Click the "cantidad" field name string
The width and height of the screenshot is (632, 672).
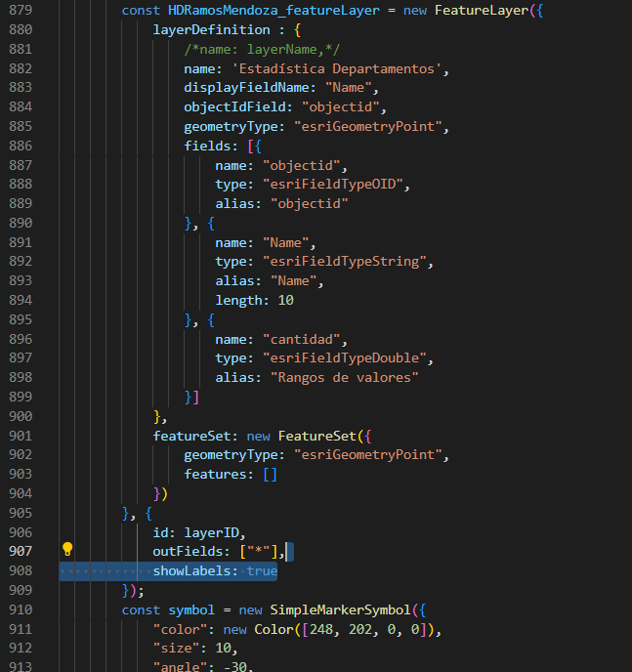click(301, 340)
